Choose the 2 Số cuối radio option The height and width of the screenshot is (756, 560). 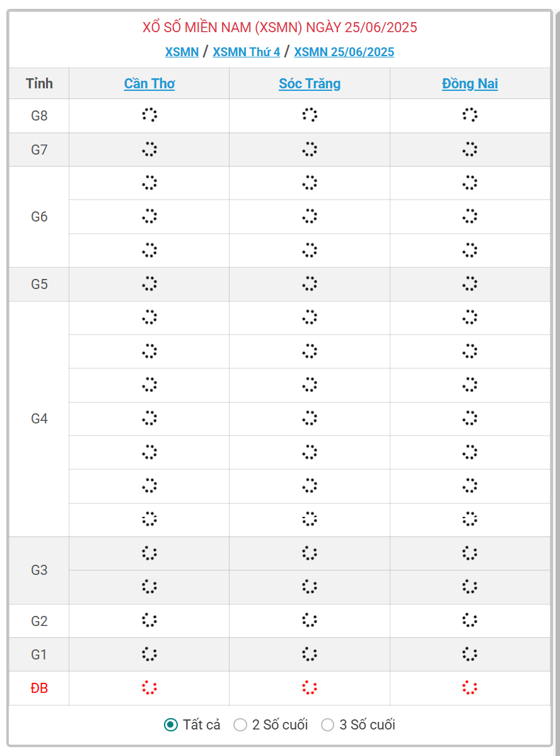(x=240, y=724)
